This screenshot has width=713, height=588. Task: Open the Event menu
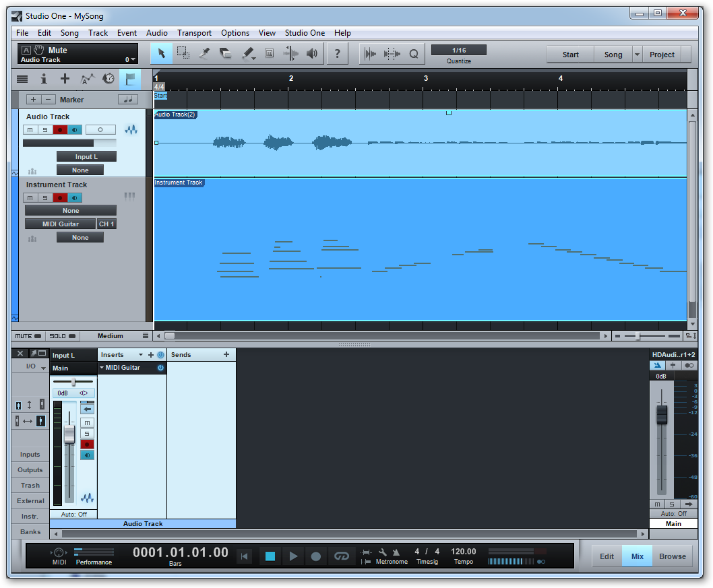pyautogui.click(x=127, y=33)
